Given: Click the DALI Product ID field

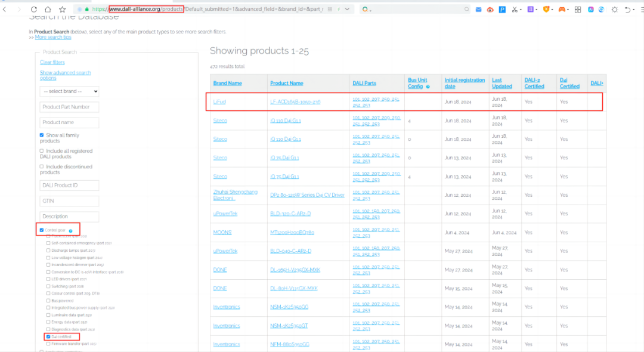Looking at the screenshot, I should click(69, 185).
